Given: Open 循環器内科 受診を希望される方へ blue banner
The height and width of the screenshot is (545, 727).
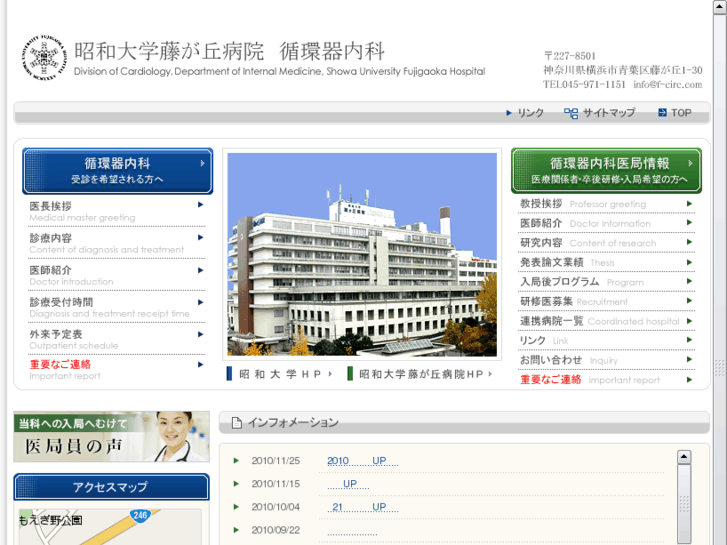Looking at the screenshot, I should coord(118,171).
